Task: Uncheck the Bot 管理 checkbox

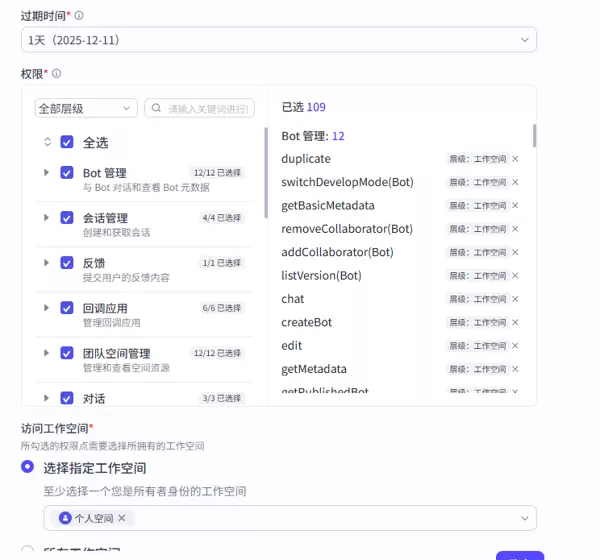Action: tap(67, 173)
